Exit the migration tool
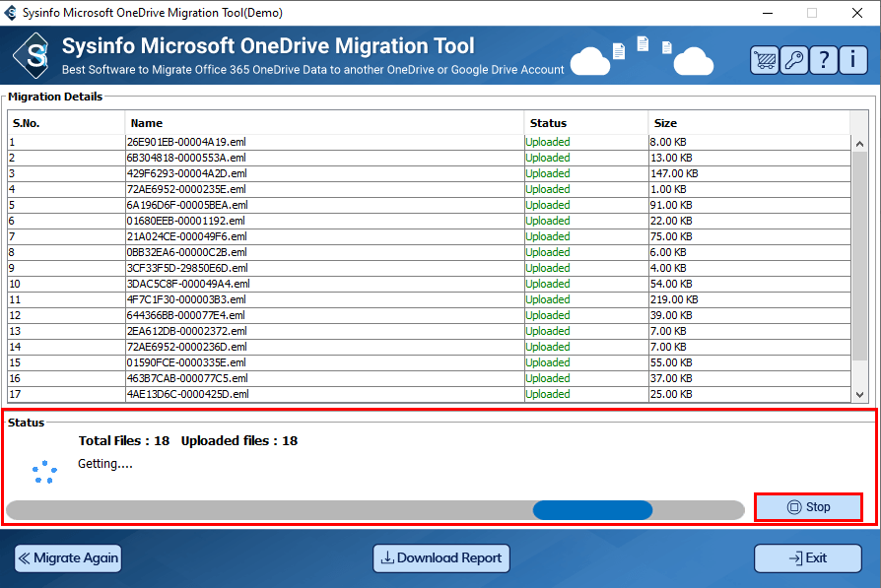 point(807,557)
